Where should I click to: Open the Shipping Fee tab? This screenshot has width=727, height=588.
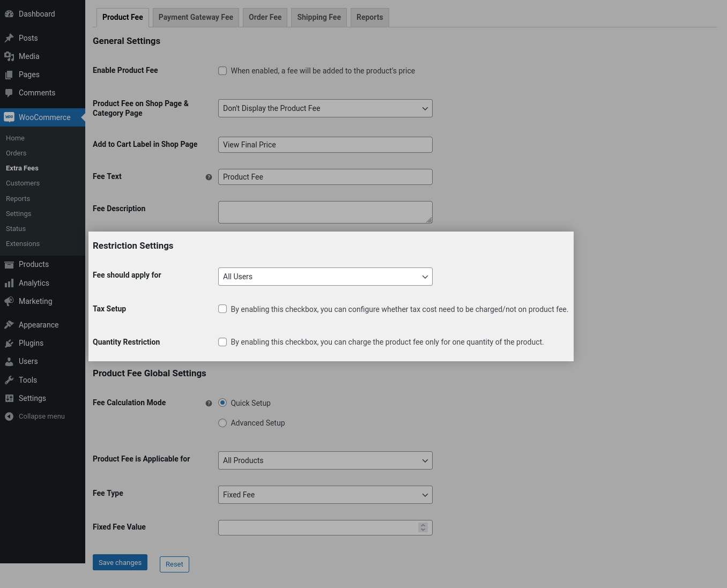point(318,17)
